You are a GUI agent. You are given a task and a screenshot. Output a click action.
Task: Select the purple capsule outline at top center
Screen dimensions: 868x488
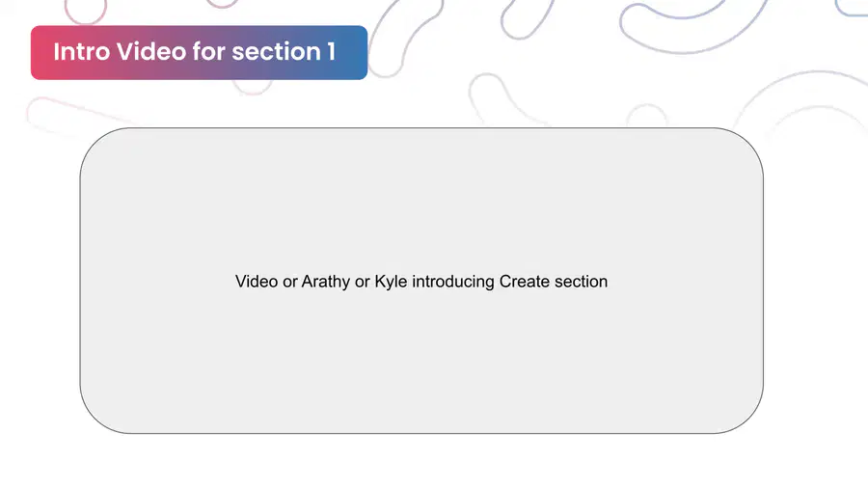click(x=526, y=18)
